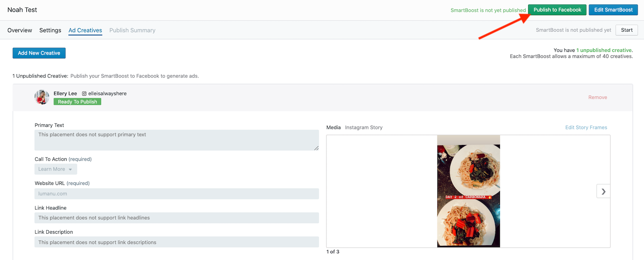Show next story frame with chevron
Image resolution: width=644 pixels, height=260 pixels.
pyautogui.click(x=603, y=191)
